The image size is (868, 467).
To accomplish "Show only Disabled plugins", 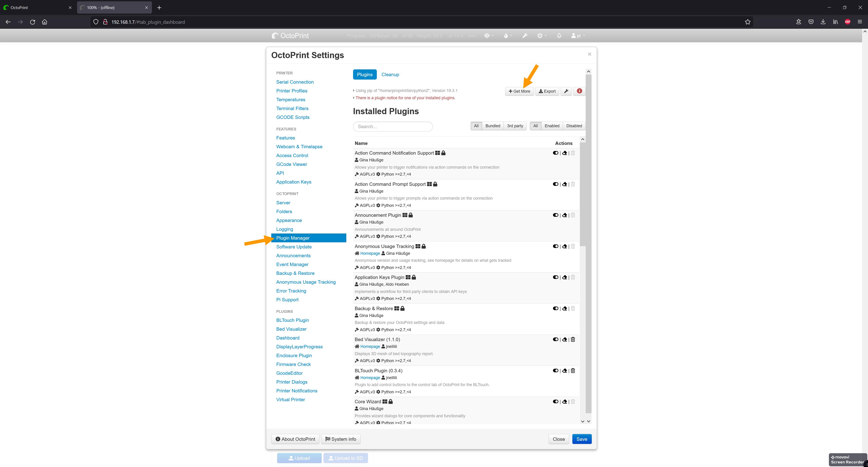I will 574,126.
